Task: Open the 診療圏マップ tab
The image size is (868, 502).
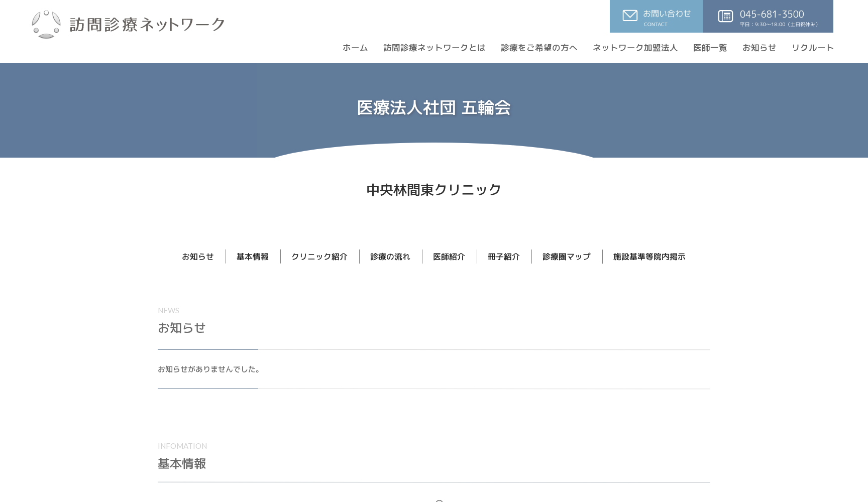Action: coord(566,257)
